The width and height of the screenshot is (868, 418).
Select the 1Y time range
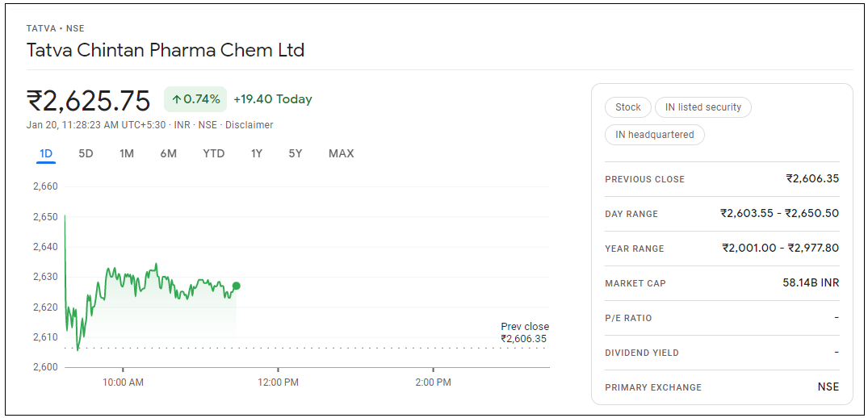pyautogui.click(x=256, y=153)
